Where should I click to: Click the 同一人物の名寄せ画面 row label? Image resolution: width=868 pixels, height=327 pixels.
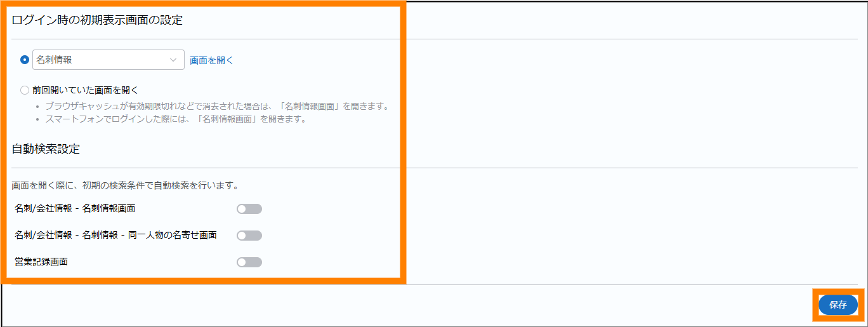click(x=115, y=235)
